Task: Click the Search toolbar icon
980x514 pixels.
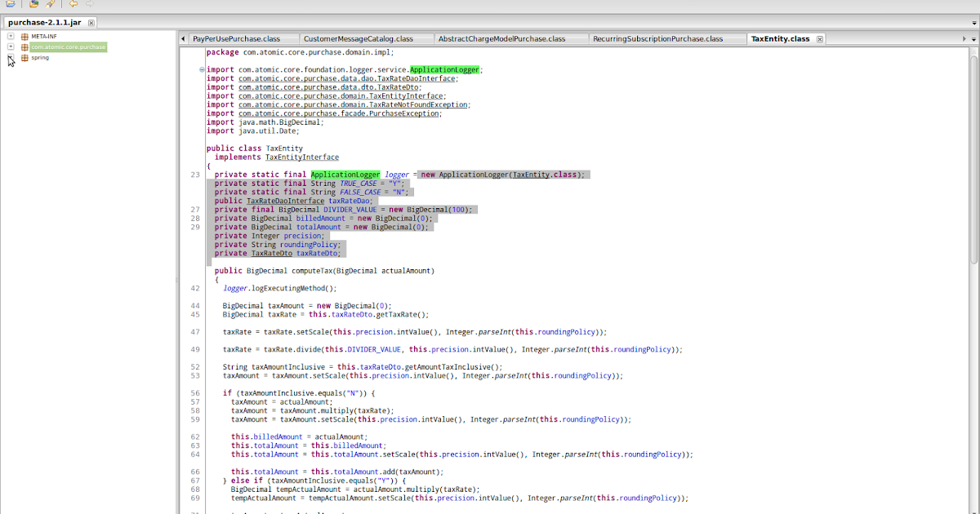Action: (x=50, y=4)
